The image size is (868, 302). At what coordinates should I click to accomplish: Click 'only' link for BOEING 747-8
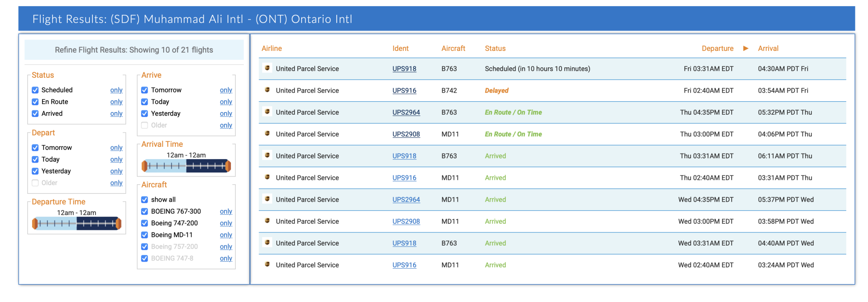[x=226, y=258]
